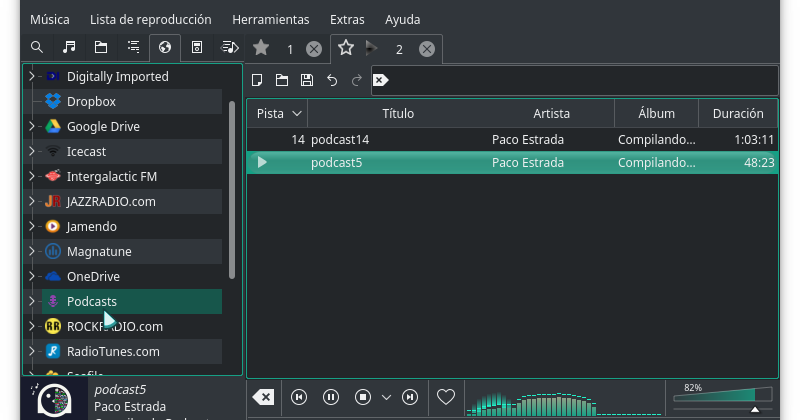Open the music library sidebar tab
Screen dimensions: 800x420
tap(69, 47)
